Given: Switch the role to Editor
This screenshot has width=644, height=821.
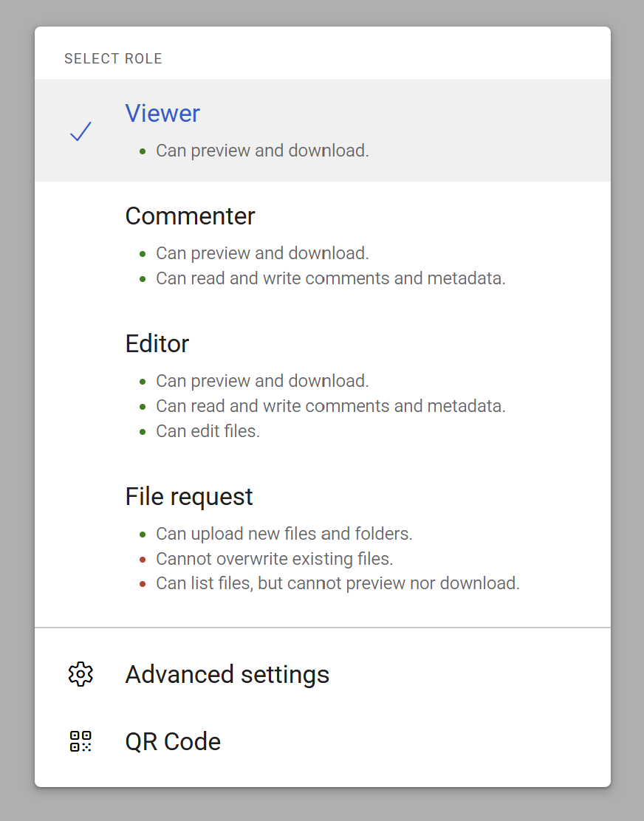Looking at the screenshot, I should 157,343.
